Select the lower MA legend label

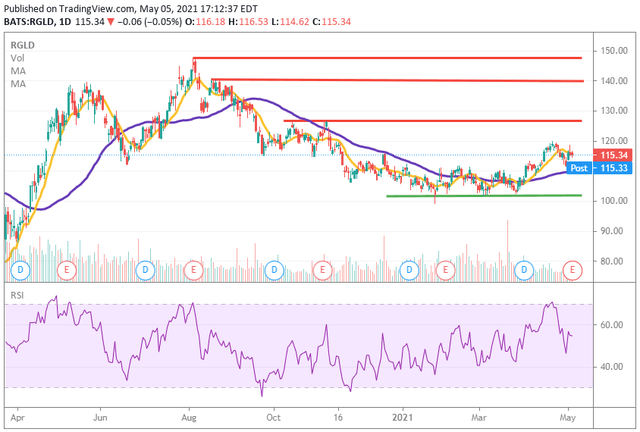coord(18,84)
